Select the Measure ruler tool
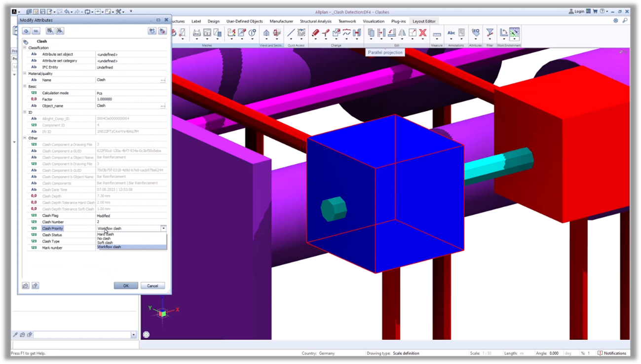The image size is (641, 364). click(437, 34)
